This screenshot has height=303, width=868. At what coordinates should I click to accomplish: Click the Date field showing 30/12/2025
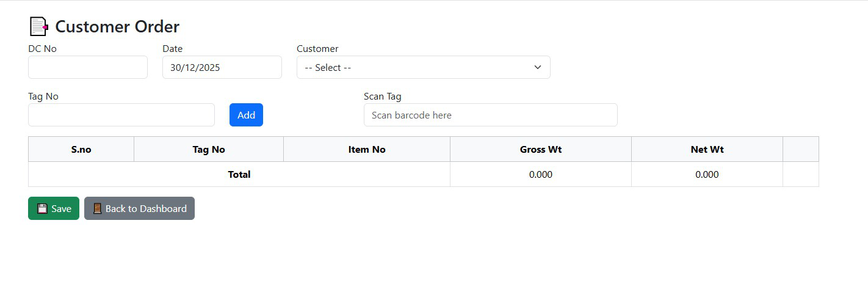[x=222, y=67]
